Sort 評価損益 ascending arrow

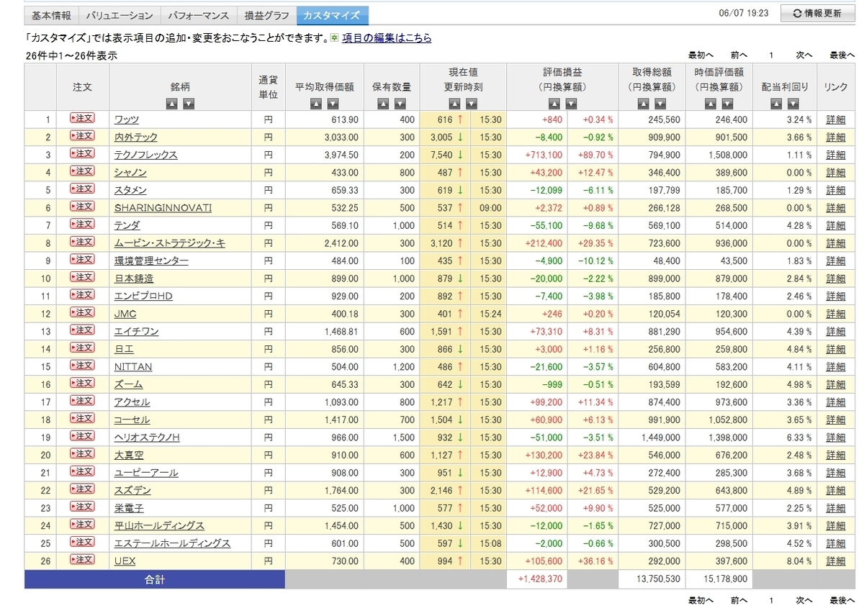(x=554, y=104)
